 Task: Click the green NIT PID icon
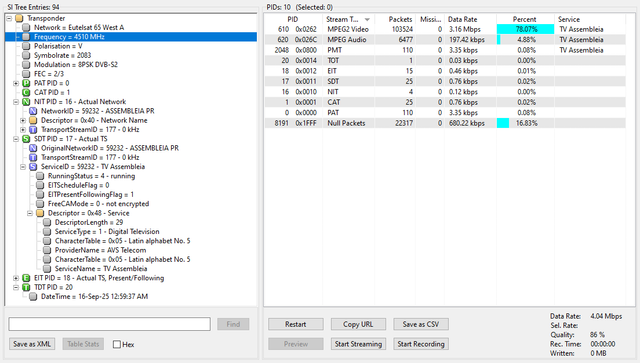pos(26,102)
